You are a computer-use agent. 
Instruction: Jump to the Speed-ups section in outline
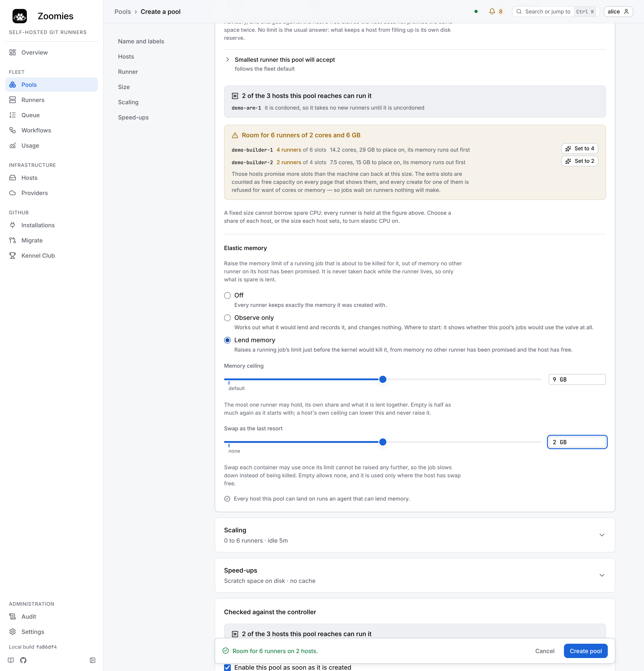pyautogui.click(x=133, y=117)
